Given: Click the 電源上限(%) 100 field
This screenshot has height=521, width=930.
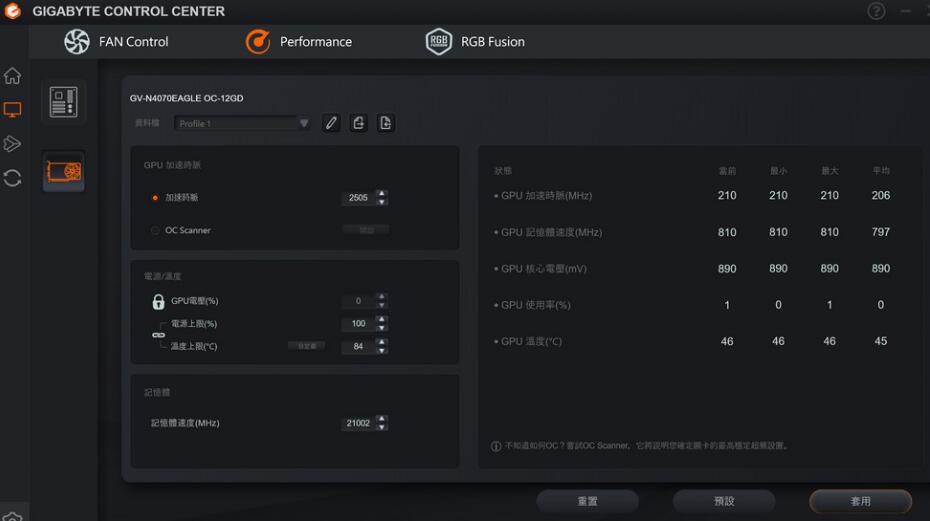Looking at the screenshot, I should 358,323.
